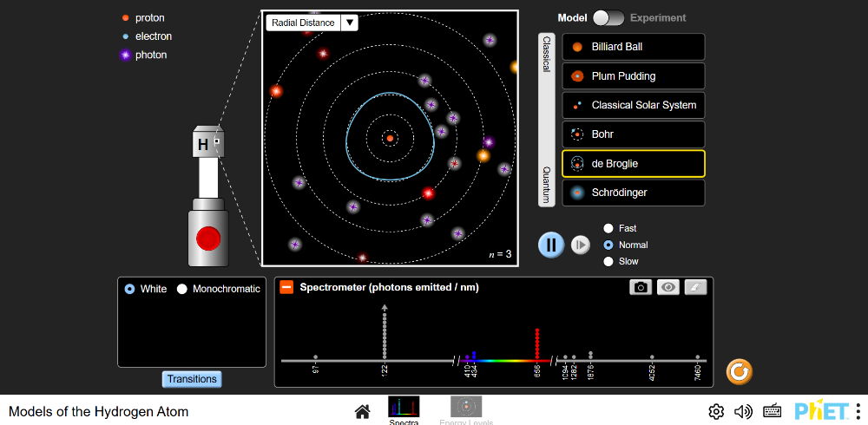Go to the home screen icon
Image resolution: width=868 pixels, height=425 pixels.
tap(362, 411)
